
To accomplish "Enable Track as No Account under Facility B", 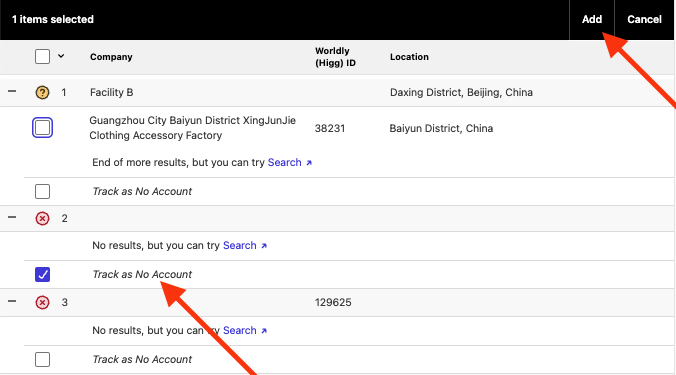I will (42, 191).
